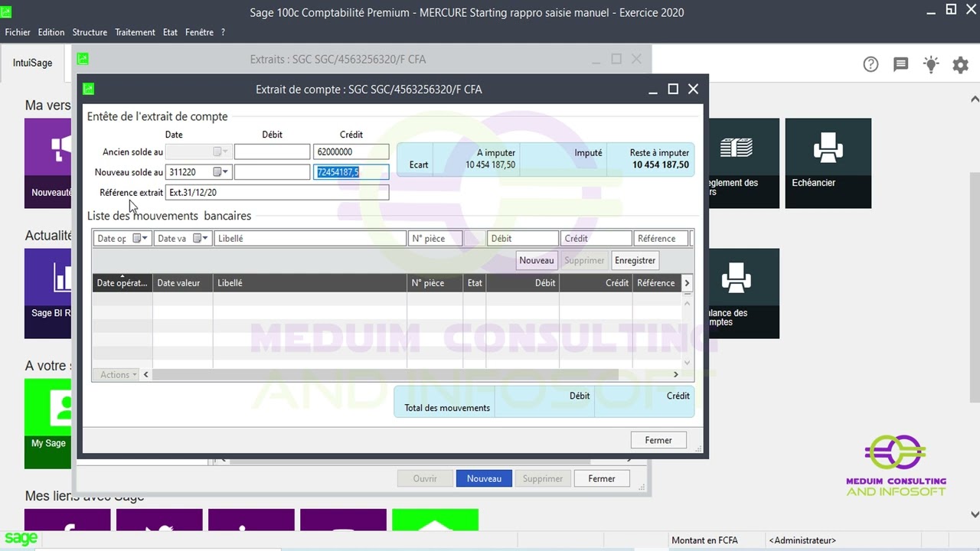This screenshot has height=551, width=980.
Task: Click the Ancien solde Crédit field
Action: [x=351, y=152]
